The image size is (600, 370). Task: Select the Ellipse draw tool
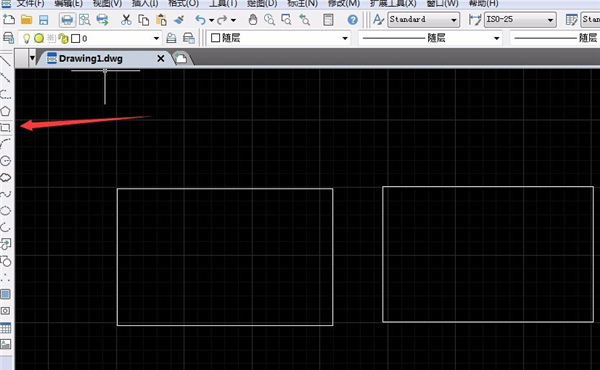pyautogui.click(x=5, y=211)
